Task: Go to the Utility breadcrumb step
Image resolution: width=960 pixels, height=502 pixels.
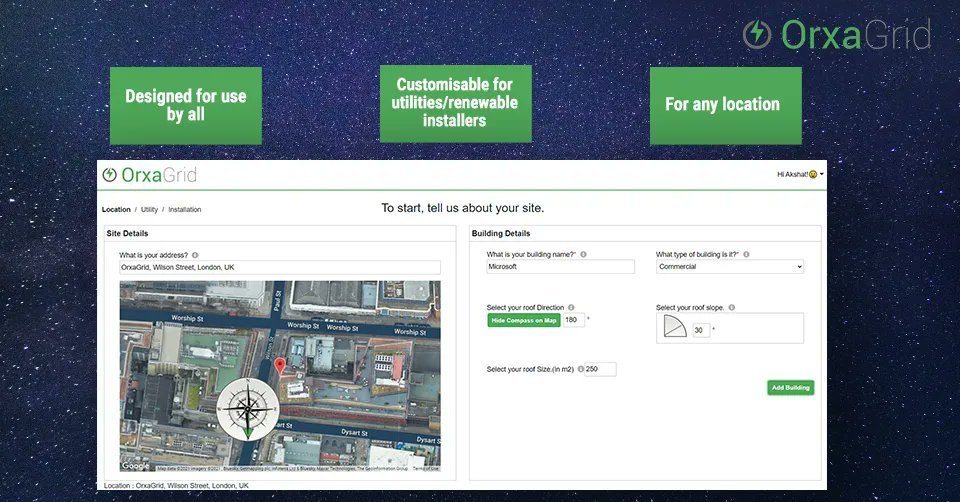Action: (149, 209)
